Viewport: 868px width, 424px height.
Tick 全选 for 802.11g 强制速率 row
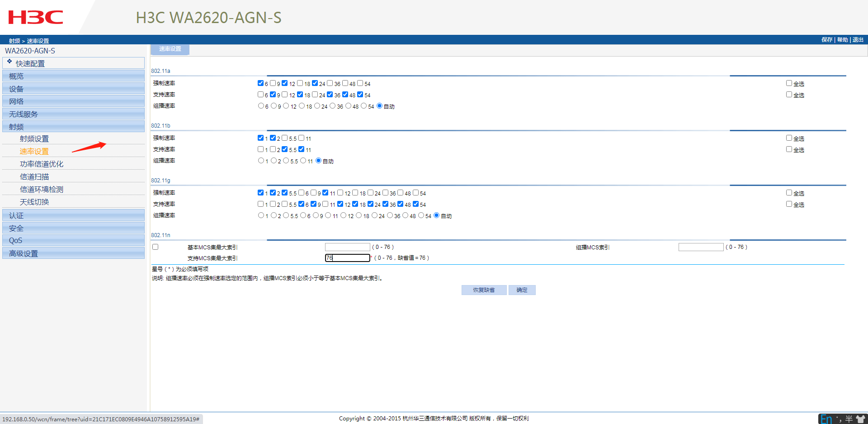click(x=789, y=193)
